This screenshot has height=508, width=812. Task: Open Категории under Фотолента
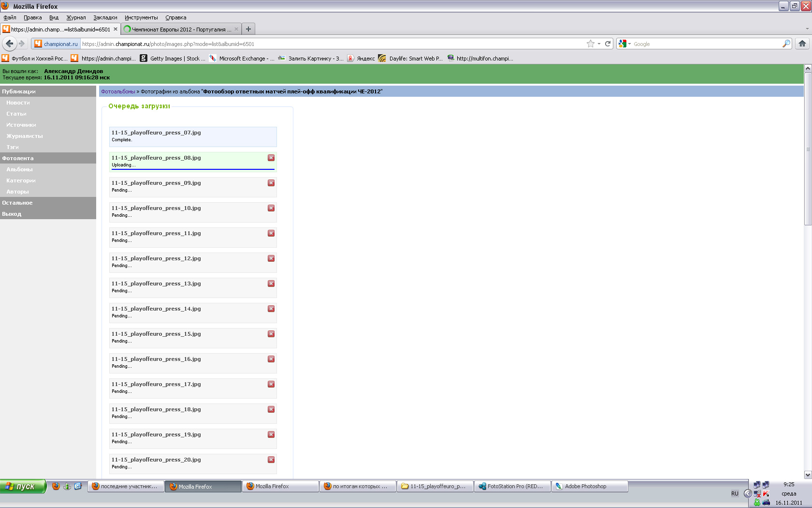point(21,180)
